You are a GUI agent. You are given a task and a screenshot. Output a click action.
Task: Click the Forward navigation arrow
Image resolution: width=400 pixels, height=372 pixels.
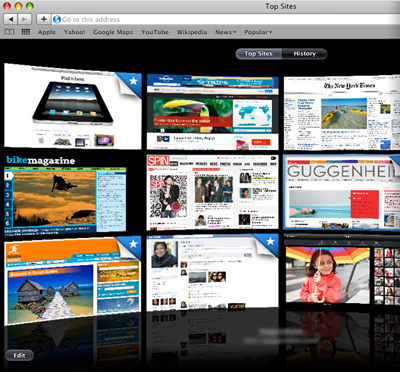point(24,19)
